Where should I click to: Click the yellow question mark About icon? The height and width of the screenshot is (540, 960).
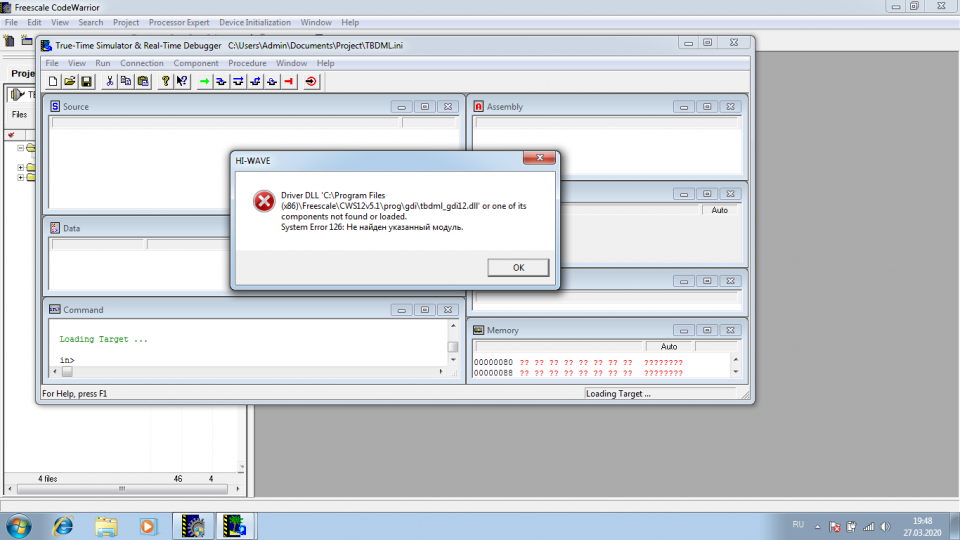tap(166, 81)
